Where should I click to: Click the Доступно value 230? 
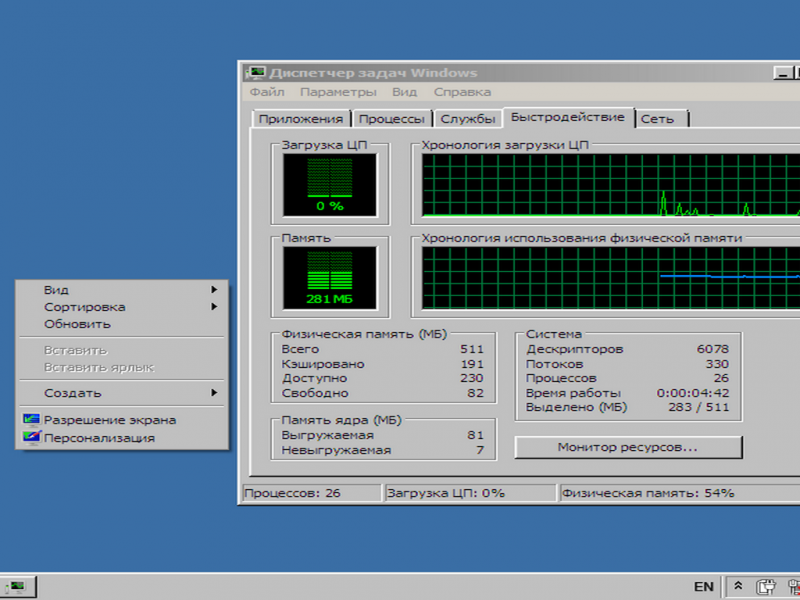[x=471, y=379]
